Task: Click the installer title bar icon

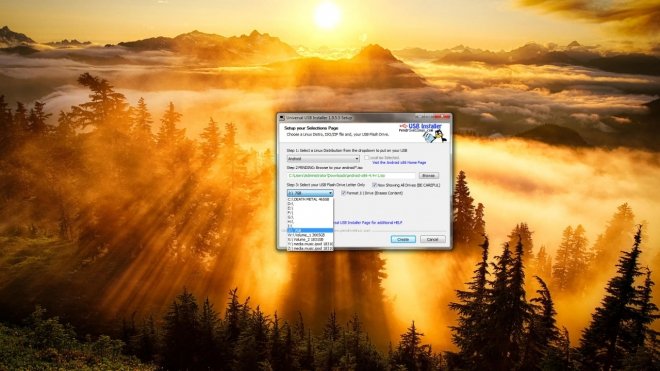Action: [x=282, y=118]
